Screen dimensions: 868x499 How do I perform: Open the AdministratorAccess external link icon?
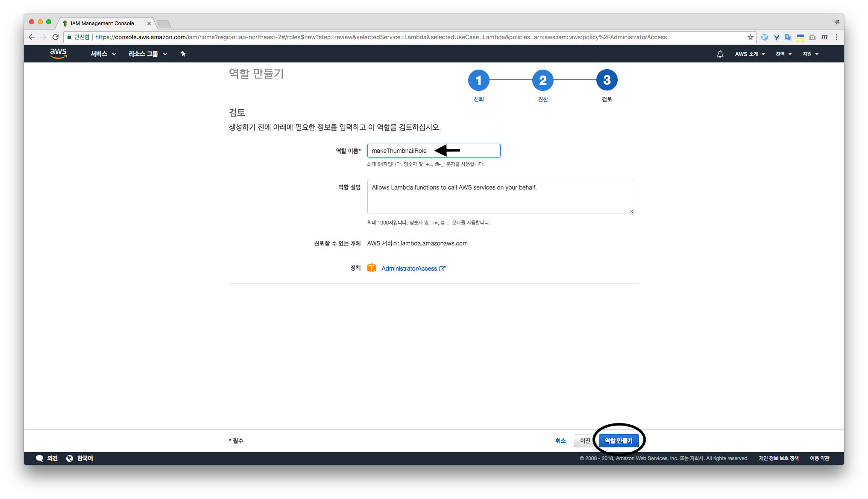pyautogui.click(x=443, y=268)
